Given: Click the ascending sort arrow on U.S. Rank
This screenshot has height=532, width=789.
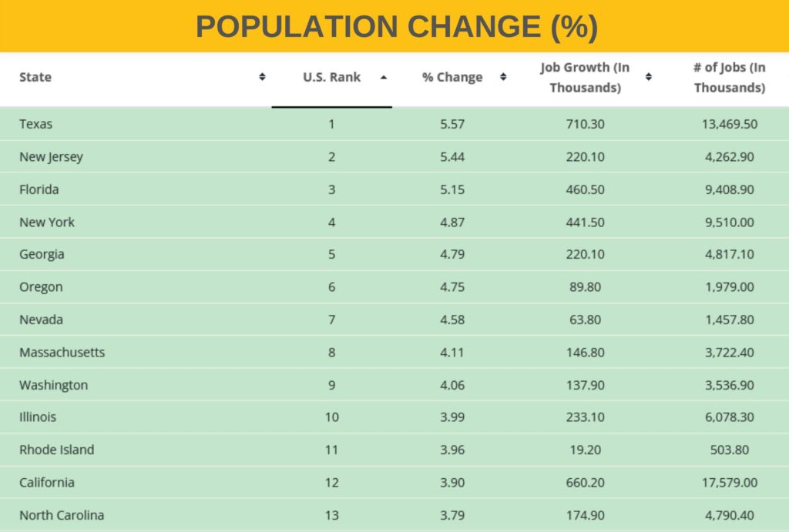Looking at the screenshot, I should (x=385, y=77).
